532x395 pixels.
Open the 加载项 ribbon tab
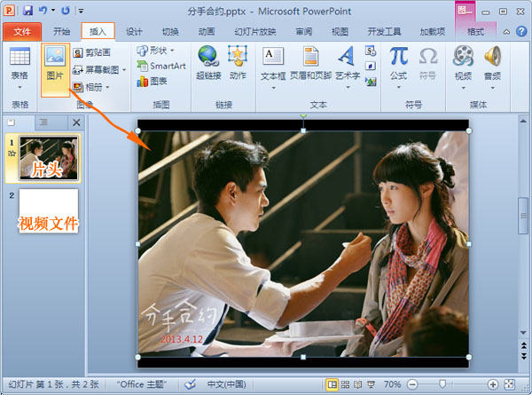pyautogui.click(x=432, y=32)
